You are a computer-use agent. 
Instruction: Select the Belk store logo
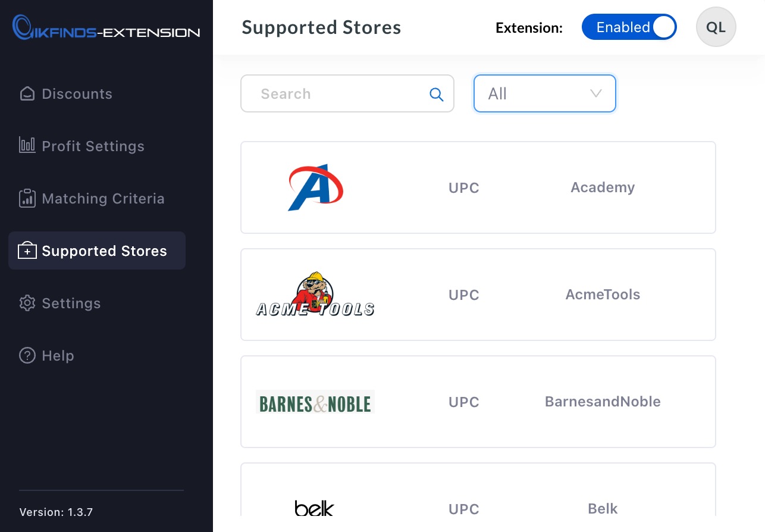click(315, 508)
